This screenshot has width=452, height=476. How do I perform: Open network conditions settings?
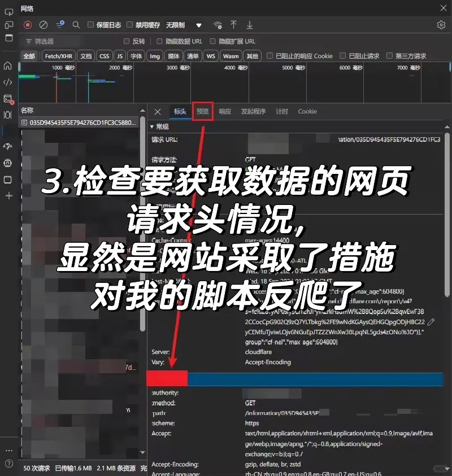(216, 25)
